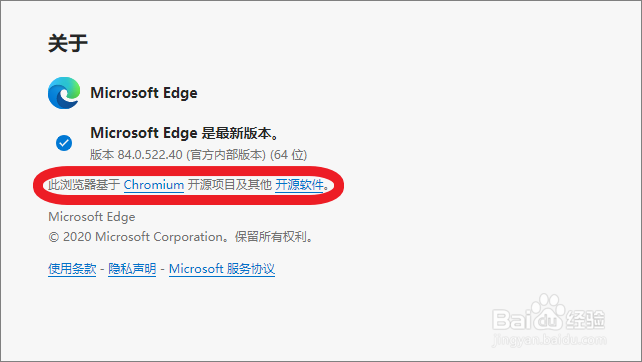Click the bold Microsoft Edge title beside logo
Screen dimensions: 642x362
click(144, 93)
